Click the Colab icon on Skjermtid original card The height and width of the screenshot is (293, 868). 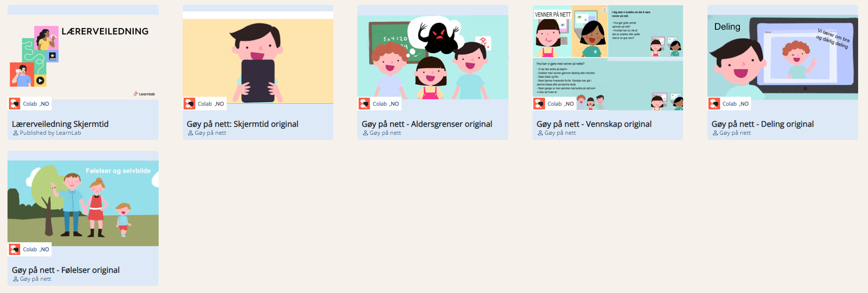pyautogui.click(x=190, y=104)
